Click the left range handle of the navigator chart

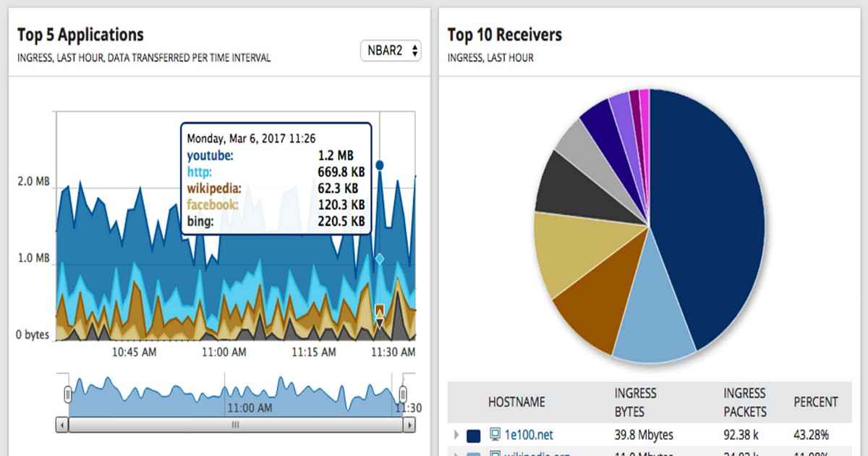[x=67, y=394]
